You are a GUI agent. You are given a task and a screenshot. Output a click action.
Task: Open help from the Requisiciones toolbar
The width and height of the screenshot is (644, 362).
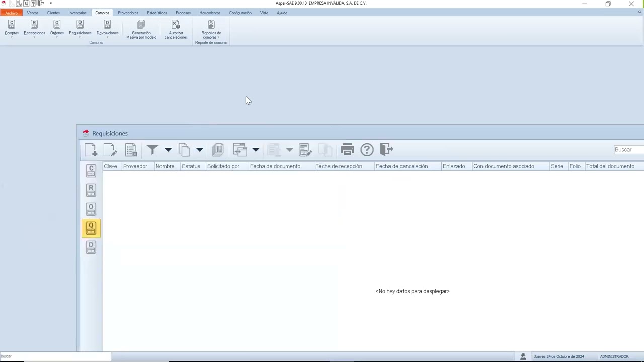point(367,150)
